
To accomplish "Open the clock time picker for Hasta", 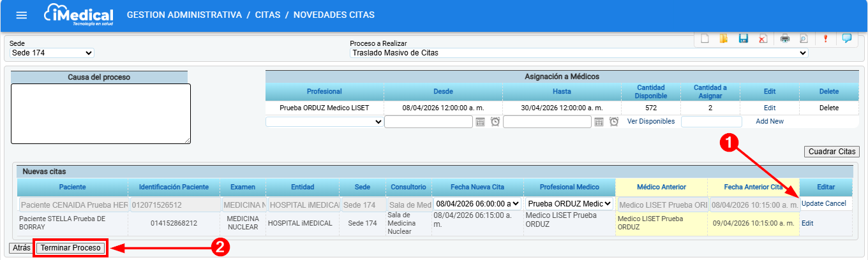I will tap(614, 122).
